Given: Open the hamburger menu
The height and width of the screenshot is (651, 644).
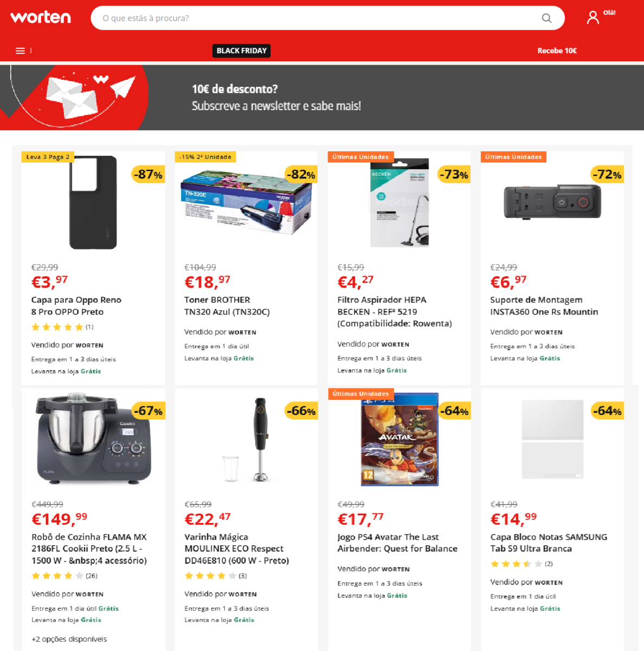Looking at the screenshot, I should coord(21,50).
